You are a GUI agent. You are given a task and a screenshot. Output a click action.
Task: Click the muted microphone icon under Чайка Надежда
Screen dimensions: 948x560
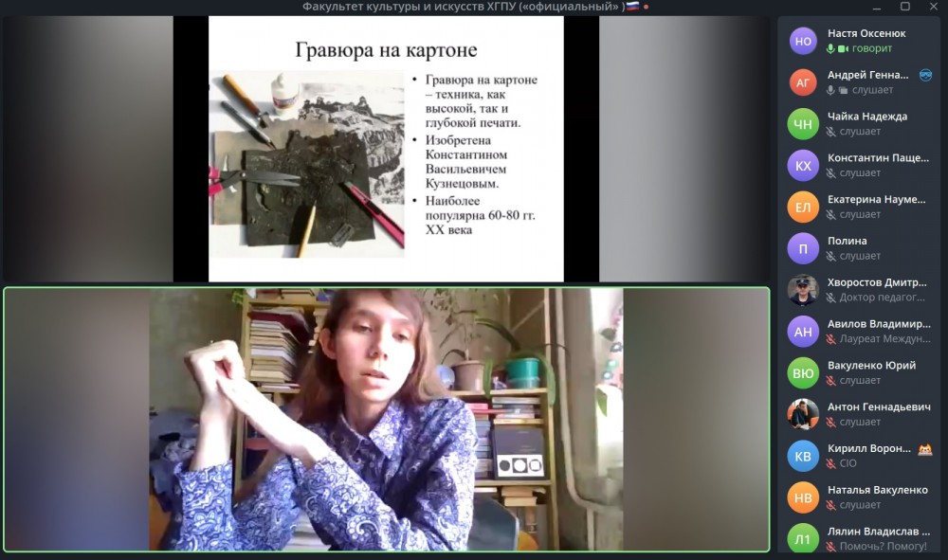[831, 132]
